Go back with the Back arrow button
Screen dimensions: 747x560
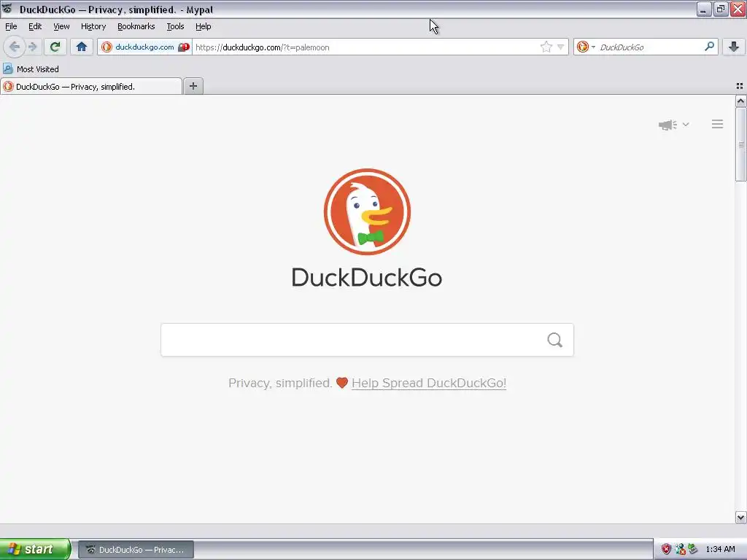pos(15,47)
